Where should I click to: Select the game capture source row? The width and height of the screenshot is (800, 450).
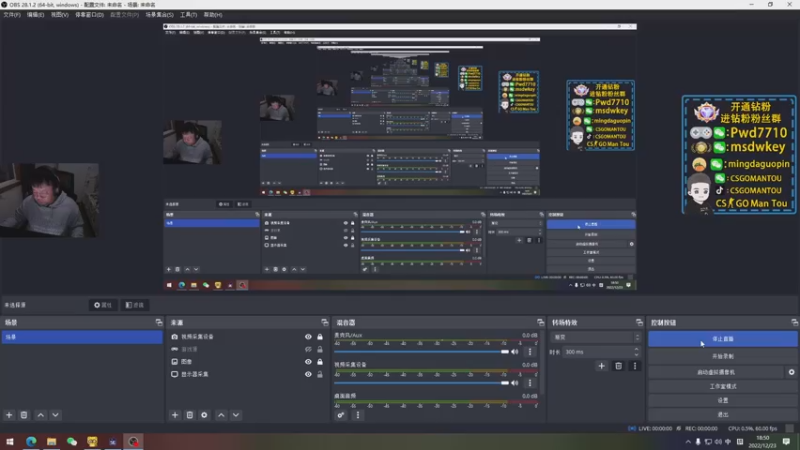(x=248, y=349)
